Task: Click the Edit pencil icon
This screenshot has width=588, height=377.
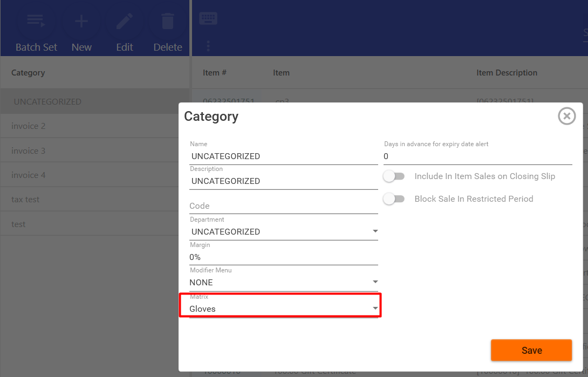Action: [x=125, y=21]
